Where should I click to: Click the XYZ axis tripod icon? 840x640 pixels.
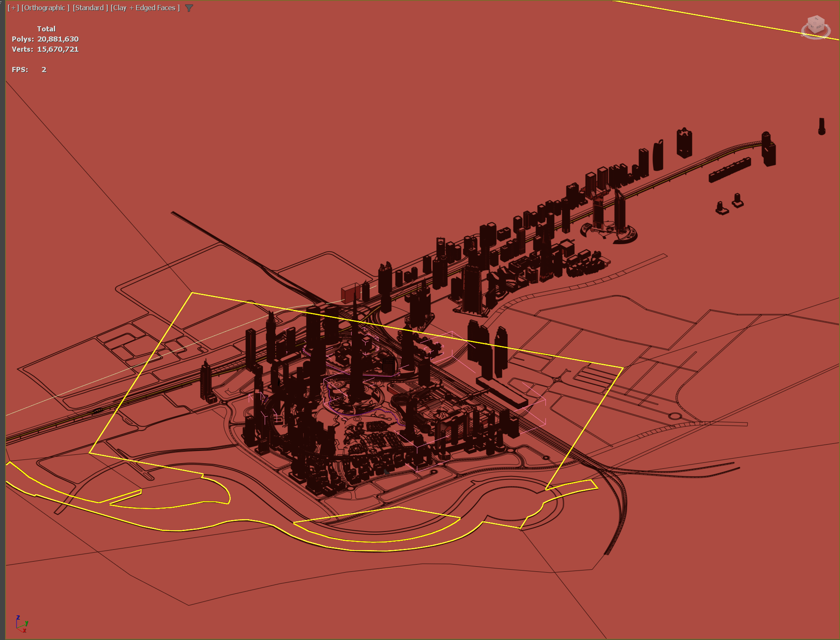click(21, 623)
